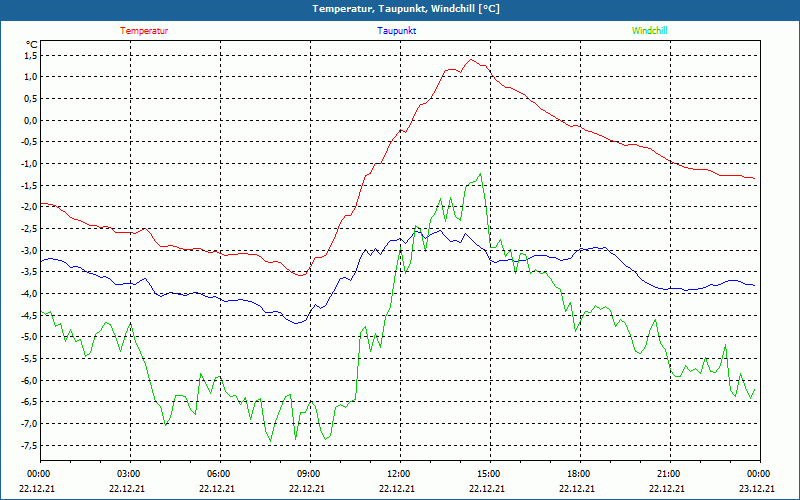Screen dimensions: 800x500
Task: Click the -7,5 y-axis value
Action: click(29, 445)
